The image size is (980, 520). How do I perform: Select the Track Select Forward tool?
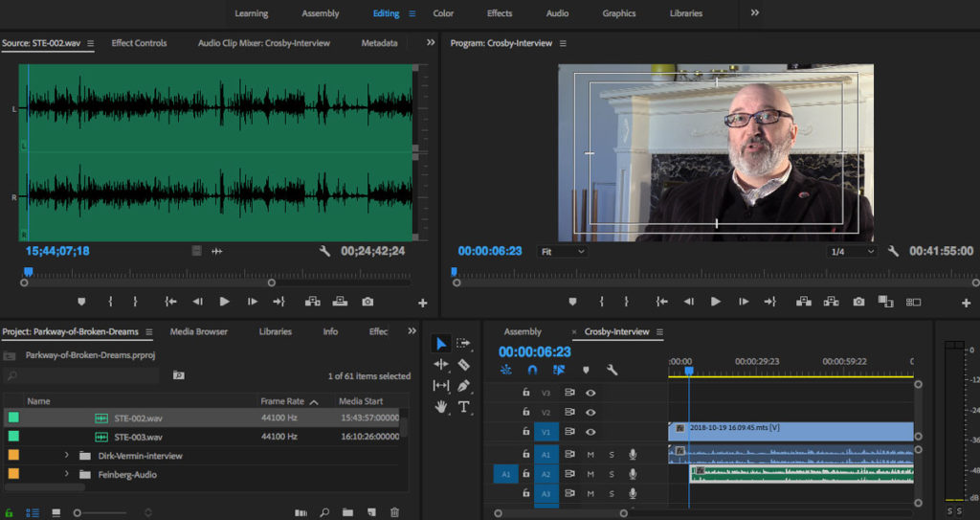click(463, 343)
